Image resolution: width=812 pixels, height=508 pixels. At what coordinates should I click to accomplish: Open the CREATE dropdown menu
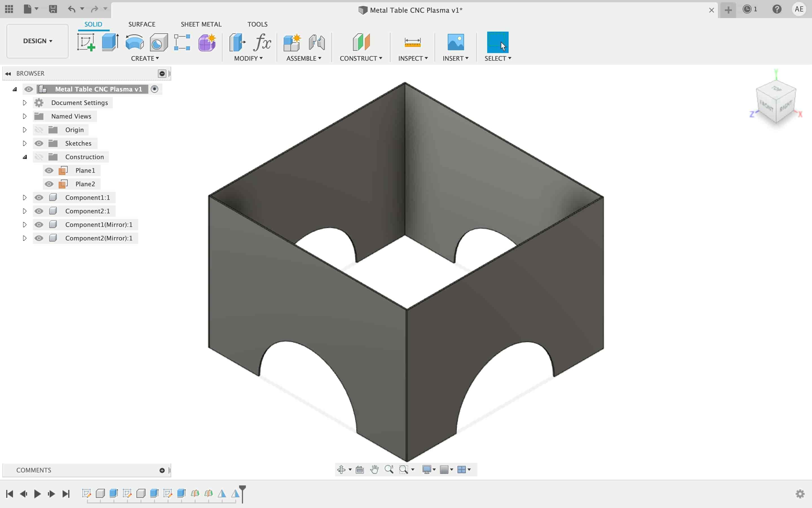click(145, 58)
